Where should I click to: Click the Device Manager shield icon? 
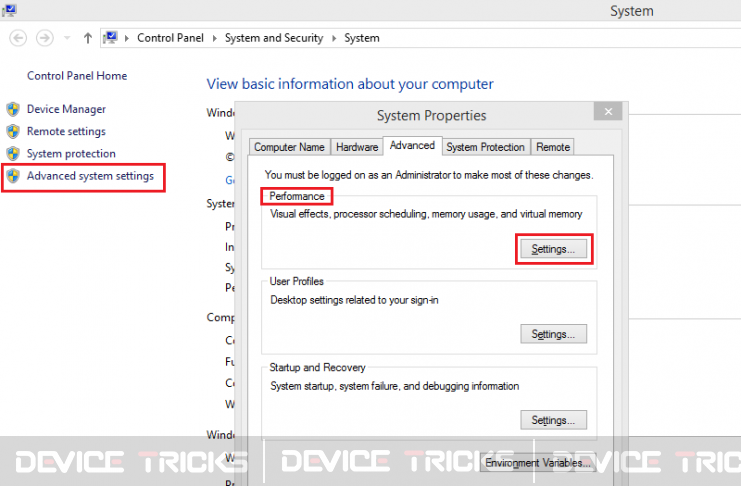tap(13, 109)
